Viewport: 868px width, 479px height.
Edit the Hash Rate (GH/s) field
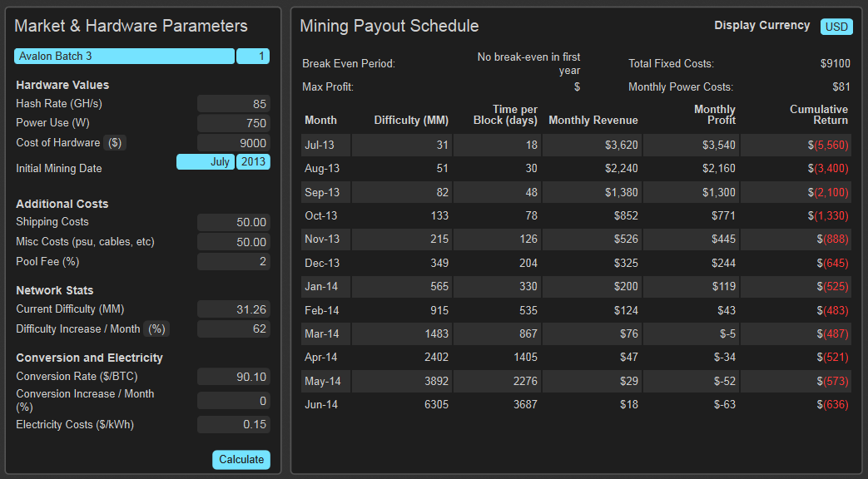pos(234,103)
